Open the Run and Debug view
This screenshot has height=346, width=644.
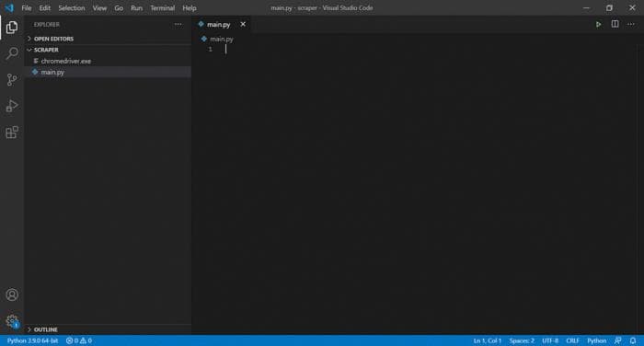12,106
